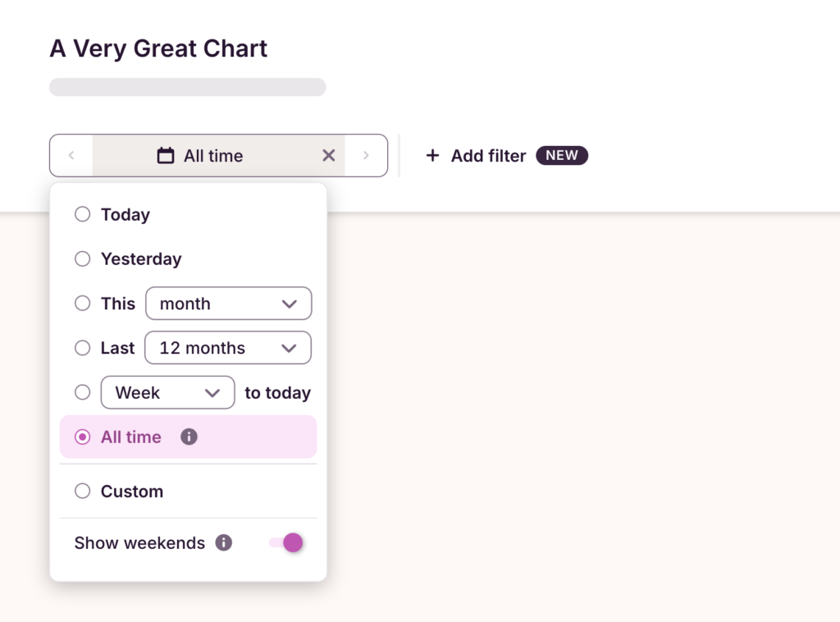Click the gray progress bar under the title
Viewport: 840px width, 622px height.
(x=187, y=87)
